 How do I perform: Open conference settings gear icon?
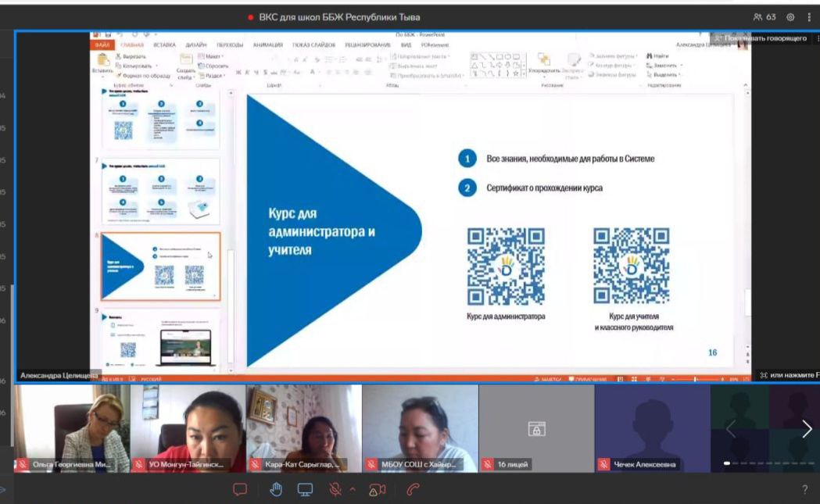point(790,16)
